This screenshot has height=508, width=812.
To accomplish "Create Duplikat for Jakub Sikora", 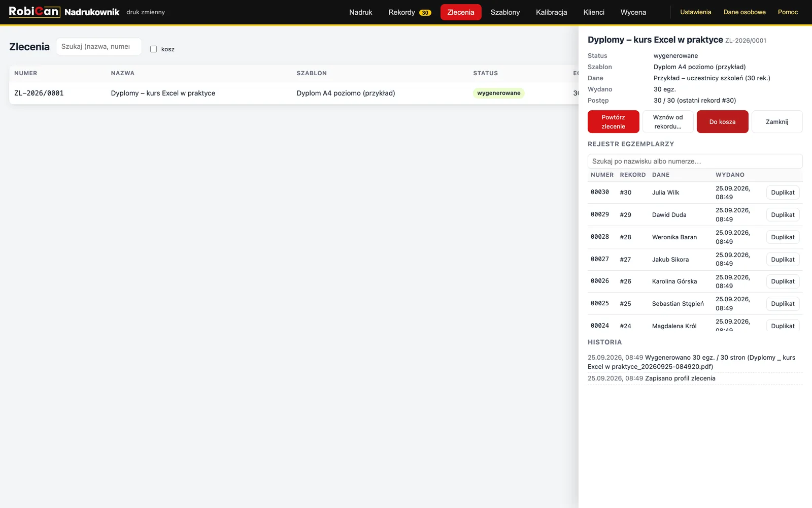I will click(783, 260).
